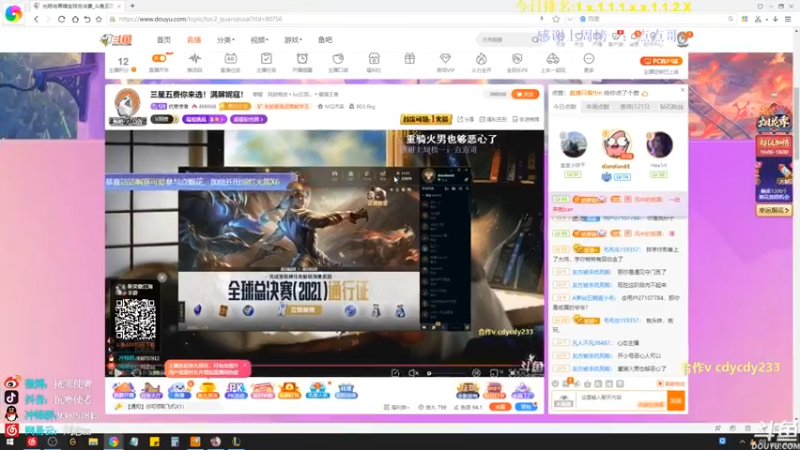800x450 pixels.
Task: Expand the dark V网赞 badge
Action: pos(163,119)
